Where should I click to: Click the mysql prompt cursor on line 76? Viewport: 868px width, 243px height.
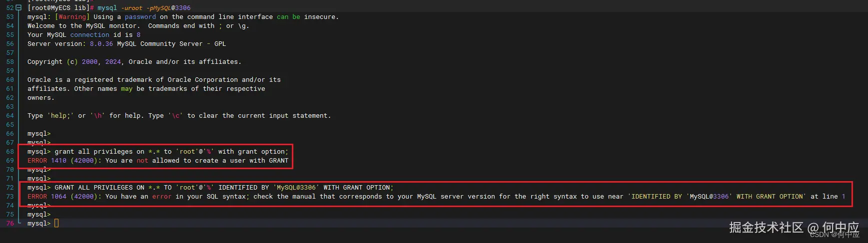pyautogui.click(x=56, y=223)
